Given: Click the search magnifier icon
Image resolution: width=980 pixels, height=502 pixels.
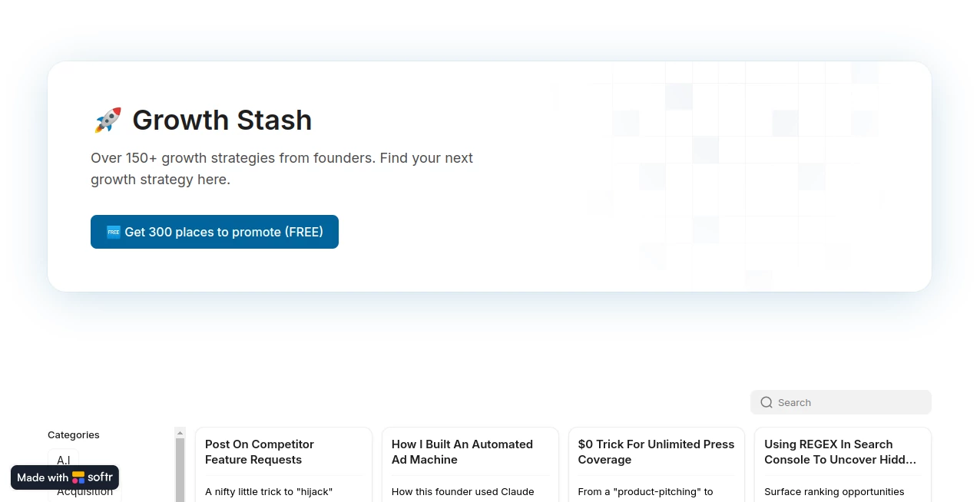Looking at the screenshot, I should click(x=766, y=402).
